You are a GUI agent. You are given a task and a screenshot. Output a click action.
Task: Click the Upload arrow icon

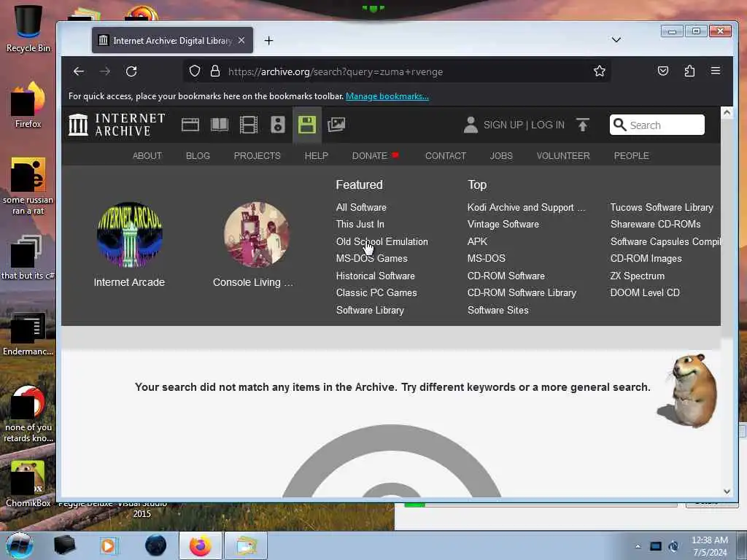click(x=583, y=125)
